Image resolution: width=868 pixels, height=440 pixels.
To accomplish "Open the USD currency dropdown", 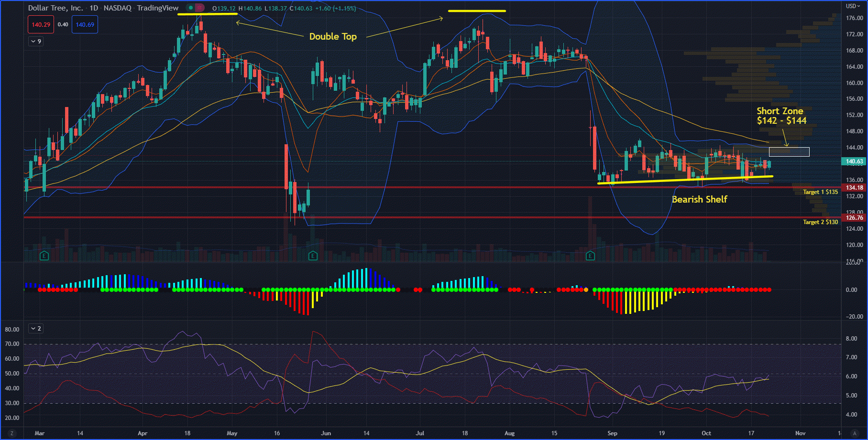I will [853, 6].
